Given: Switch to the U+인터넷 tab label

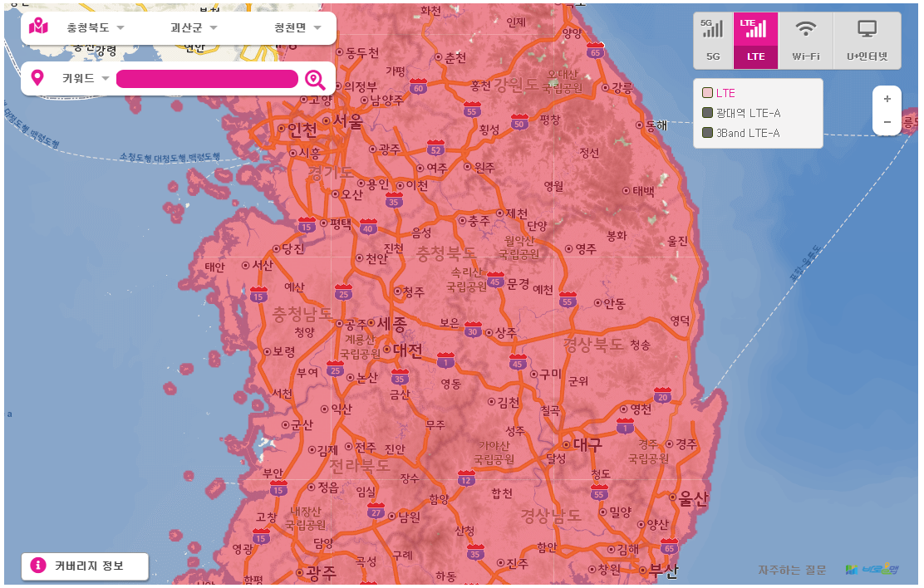Looking at the screenshot, I should click(x=867, y=56).
